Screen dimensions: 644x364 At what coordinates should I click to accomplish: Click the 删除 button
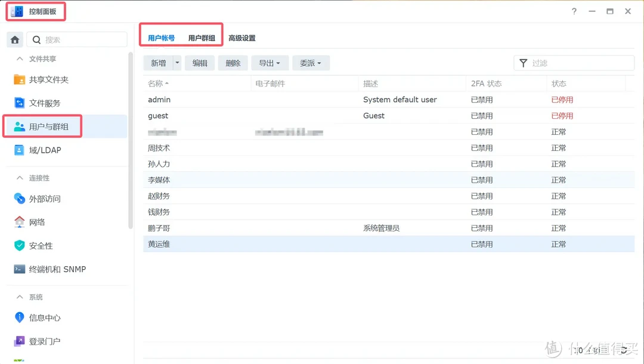232,62
